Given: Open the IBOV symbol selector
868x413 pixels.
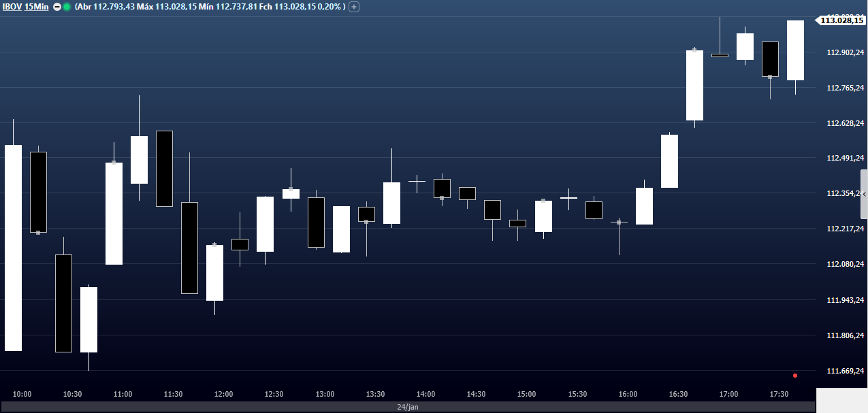Looking at the screenshot, I should pos(12,7).
